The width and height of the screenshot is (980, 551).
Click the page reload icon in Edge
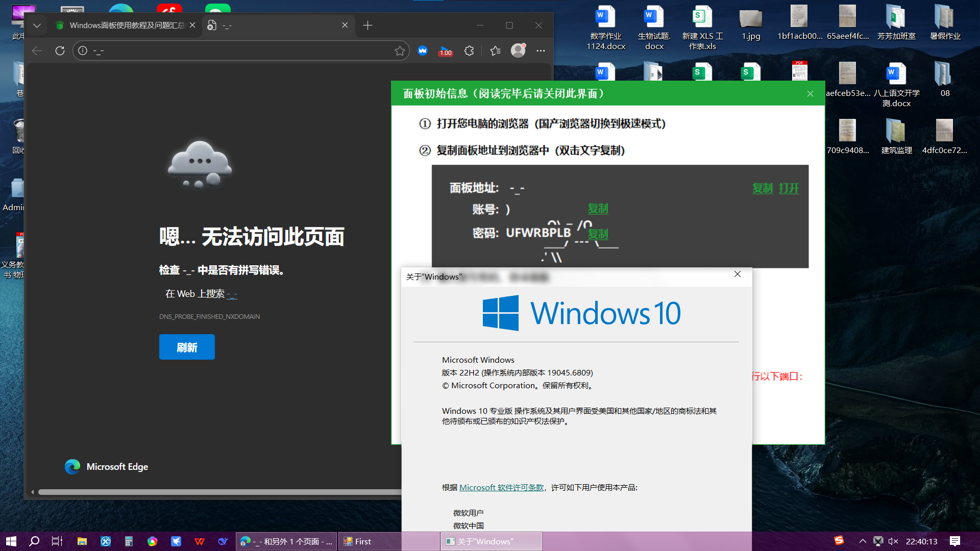point(60,51)
